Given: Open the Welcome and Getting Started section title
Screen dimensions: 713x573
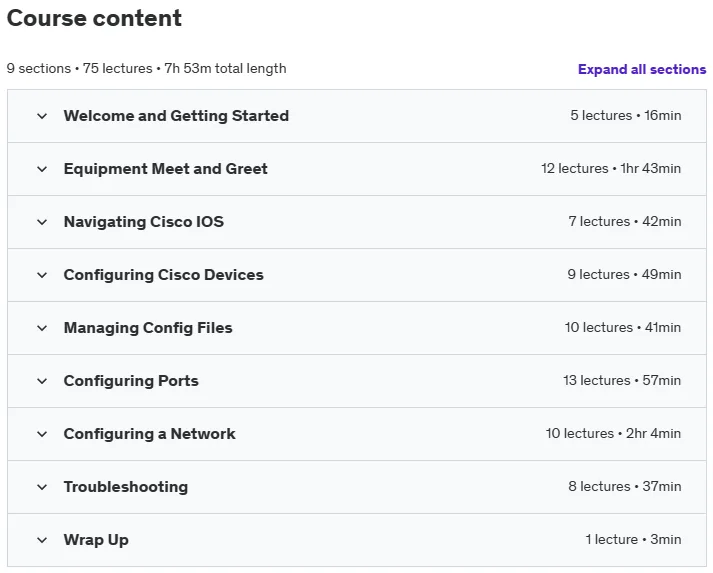Looking at the screenshot, I should (x=176, y=116).
